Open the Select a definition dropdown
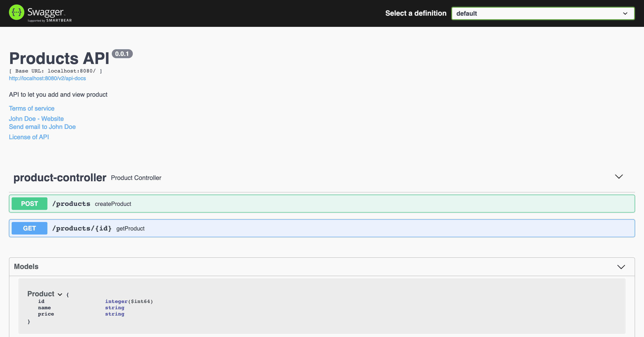 [x=543, y=13]
